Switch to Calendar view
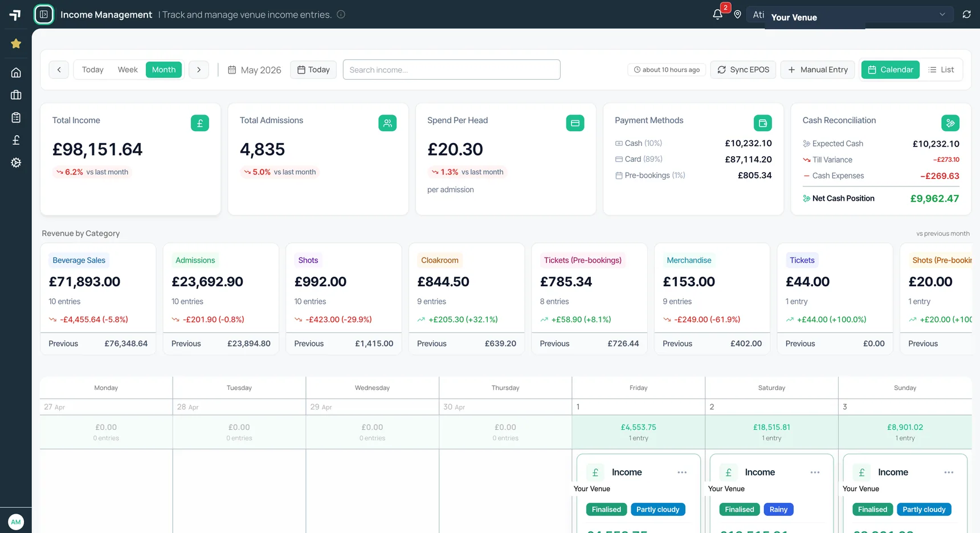 [x=891, y=70]
